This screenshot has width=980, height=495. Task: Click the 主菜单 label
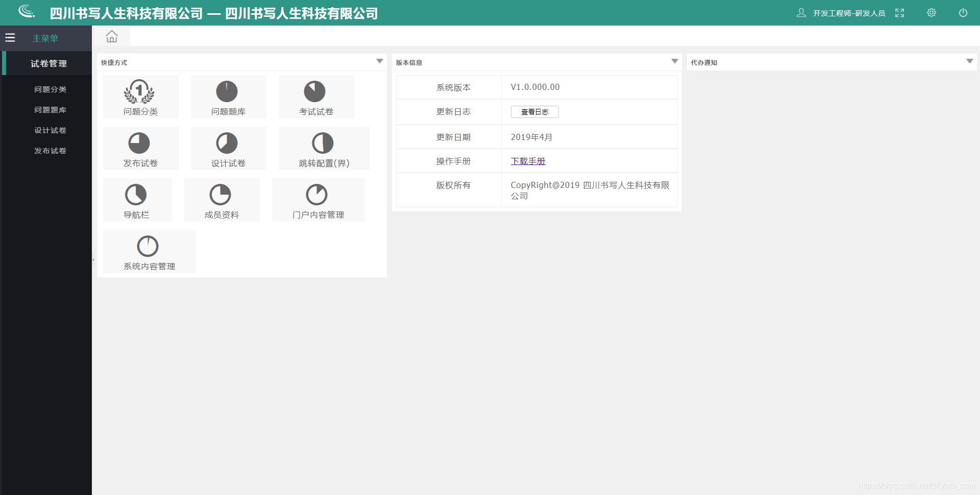pos(45,38)
